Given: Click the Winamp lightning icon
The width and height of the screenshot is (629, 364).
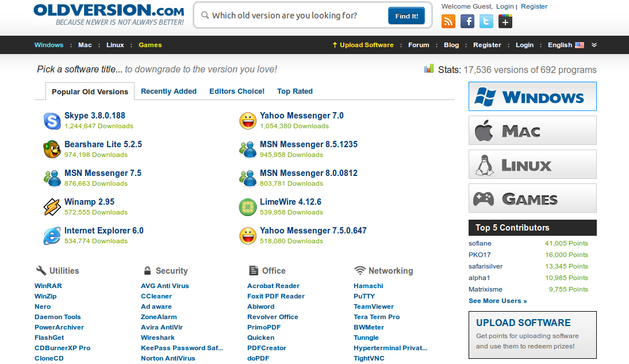Looking at the screenshot, I should tap(52, 207).
